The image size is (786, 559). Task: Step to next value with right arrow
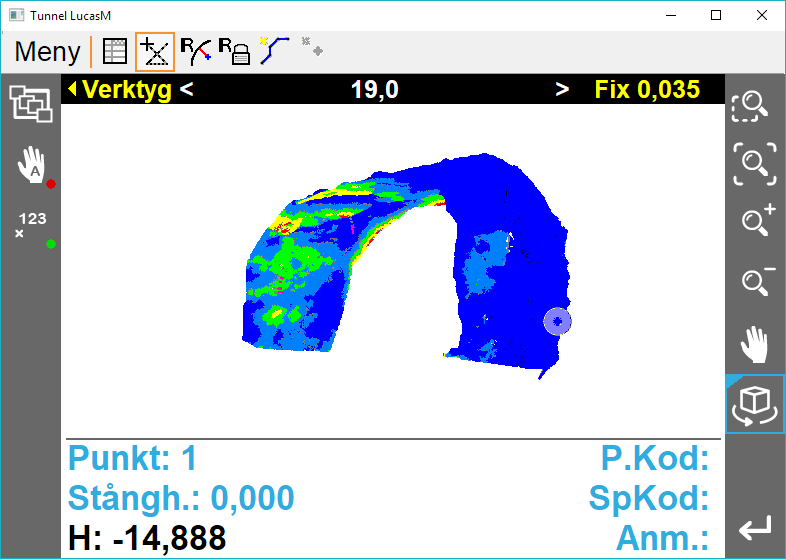point(562,89)
